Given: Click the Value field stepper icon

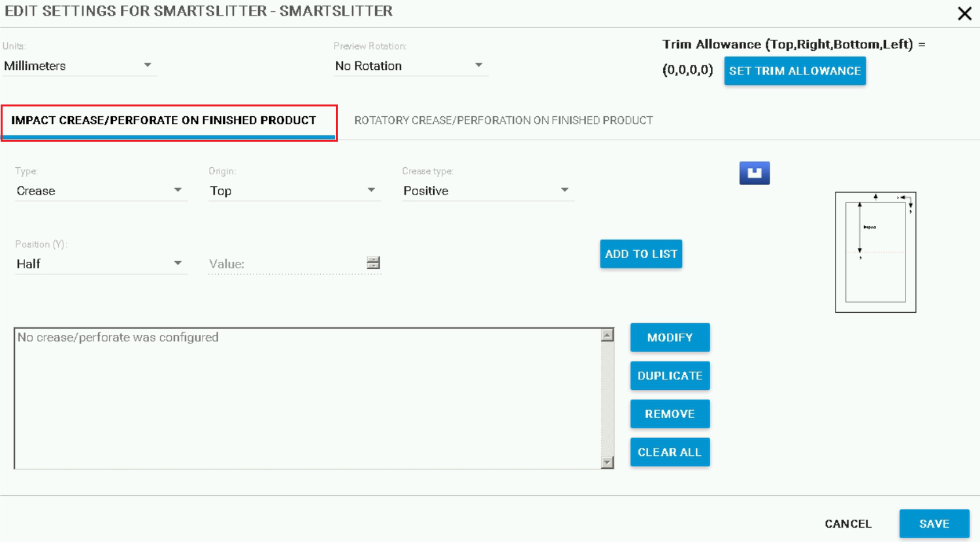Looking at the screenshot, I should 373,263.
